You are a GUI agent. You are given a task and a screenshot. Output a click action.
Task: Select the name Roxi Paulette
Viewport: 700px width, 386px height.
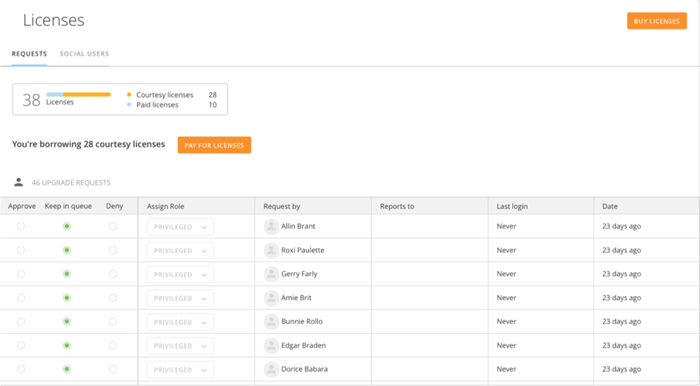(303, 250)
